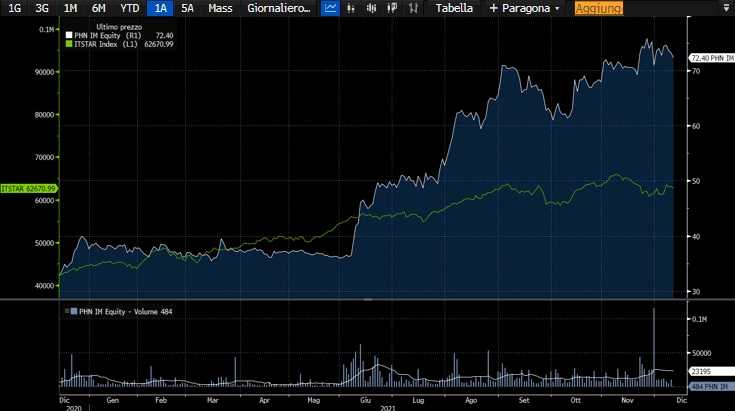The height and width of the screenshot is (411, 735).
Task: Switch to the 6M time range
Action: [x=98, y=8]
